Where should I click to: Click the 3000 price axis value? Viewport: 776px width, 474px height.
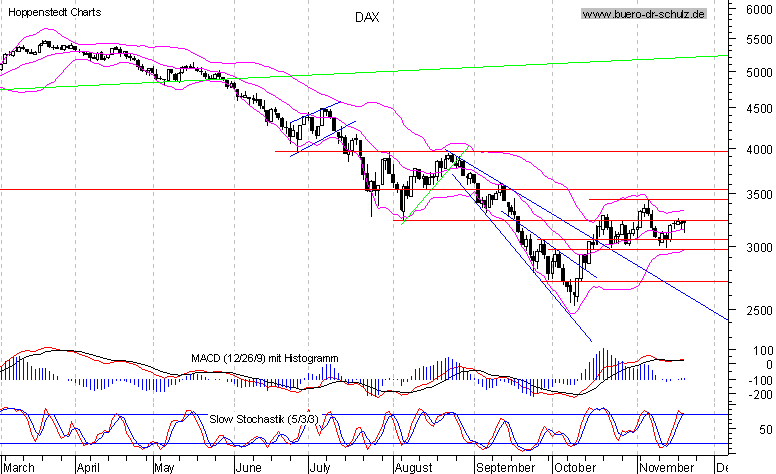click(759, 247)
